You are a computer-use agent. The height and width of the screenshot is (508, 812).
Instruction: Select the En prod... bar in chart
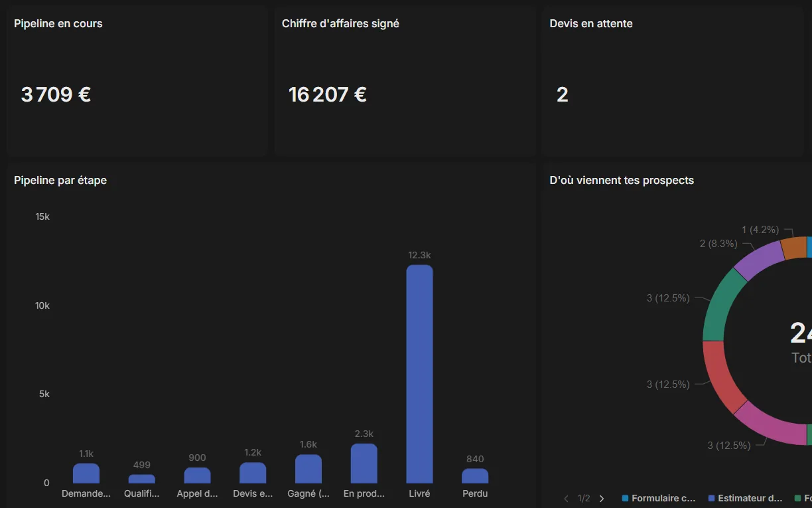tap(364, 464)
